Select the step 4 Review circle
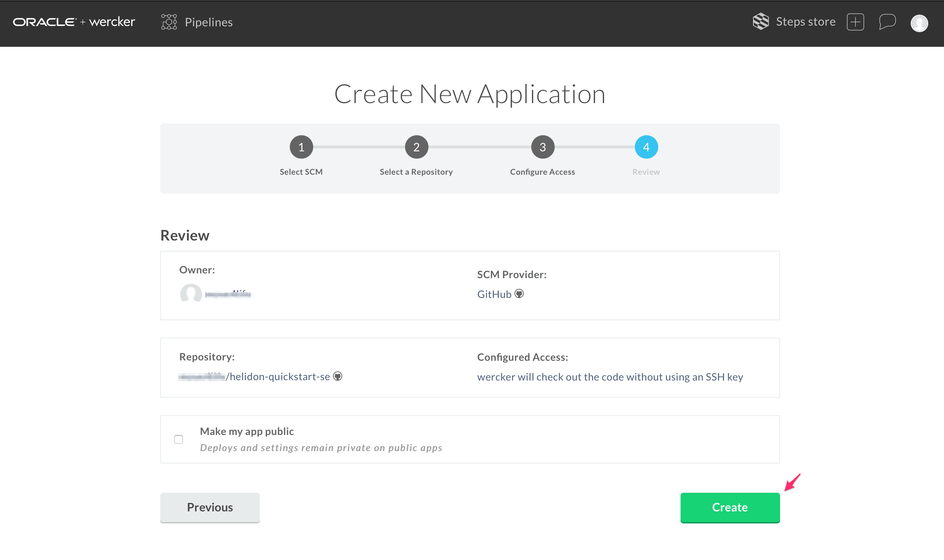The width and height of the screenshot is (944, 560). tap(646, 147)
